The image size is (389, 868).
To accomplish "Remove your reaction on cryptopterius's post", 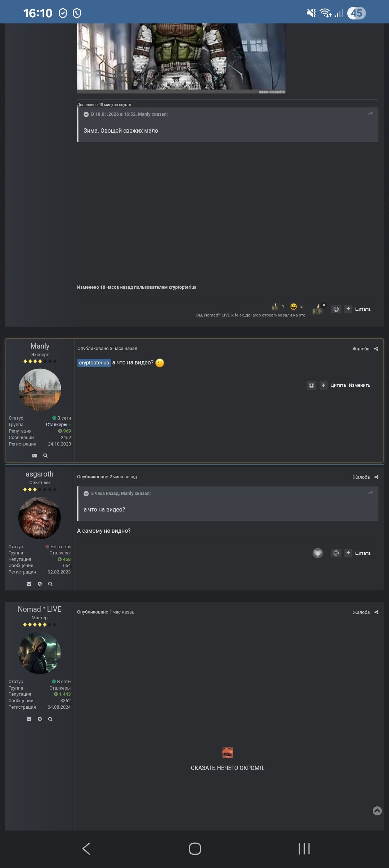I will pyautogui.click(x=324, y=305).
